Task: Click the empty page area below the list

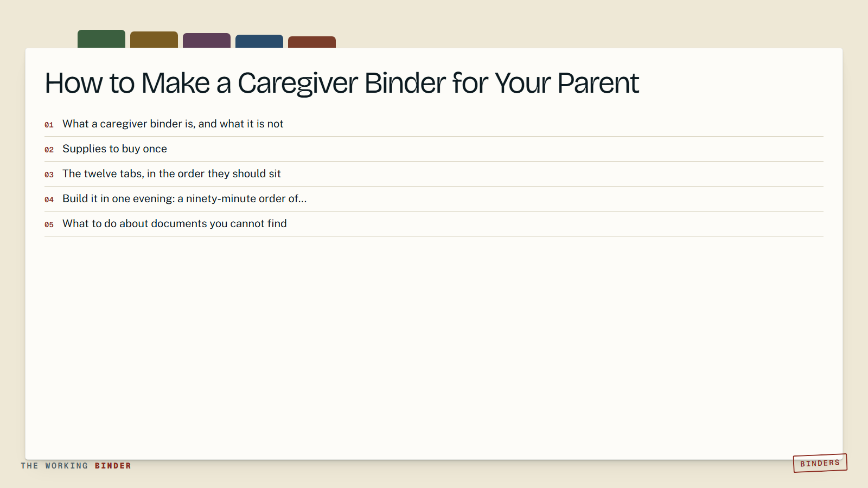Action: (x=434, y=347)
